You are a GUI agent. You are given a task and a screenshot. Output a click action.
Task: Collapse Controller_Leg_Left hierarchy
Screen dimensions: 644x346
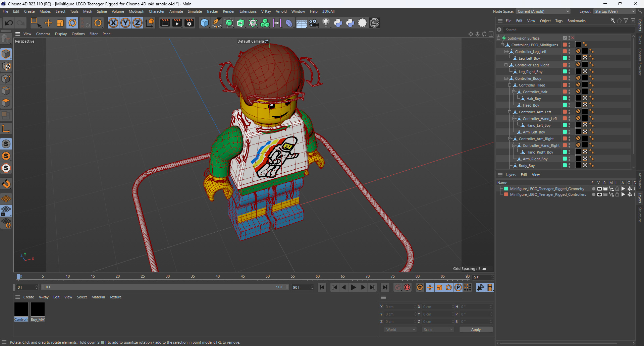click(506, 52)
